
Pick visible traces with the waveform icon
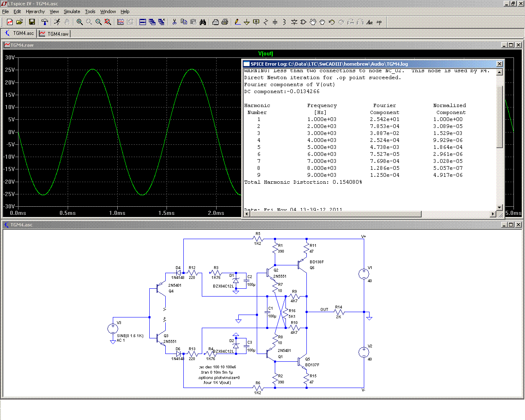point(121,22)
